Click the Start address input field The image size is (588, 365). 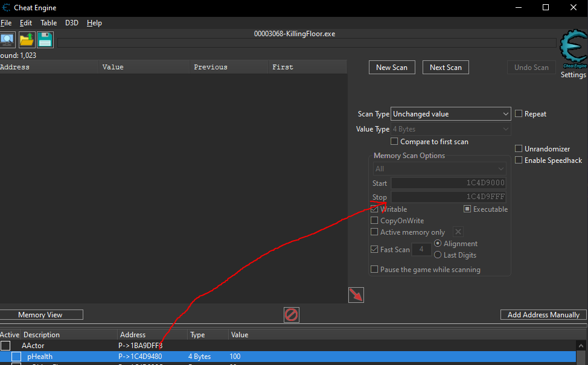tap(449, 183)
